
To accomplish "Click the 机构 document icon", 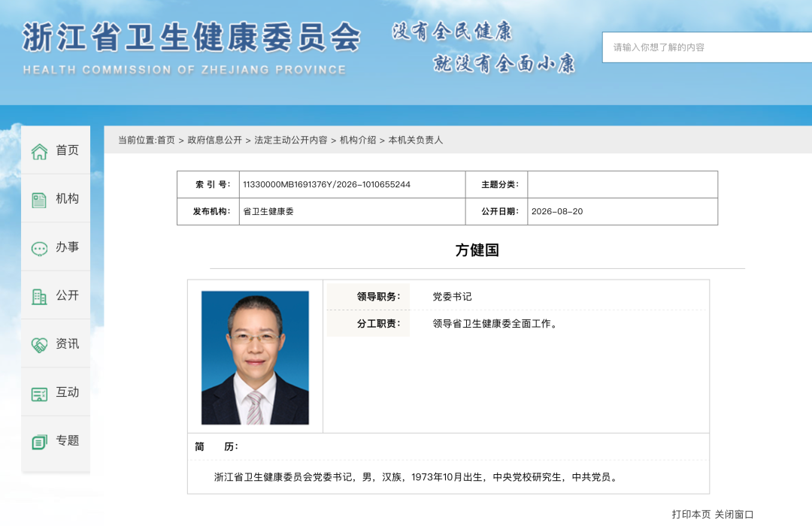I will coord(39,200).
